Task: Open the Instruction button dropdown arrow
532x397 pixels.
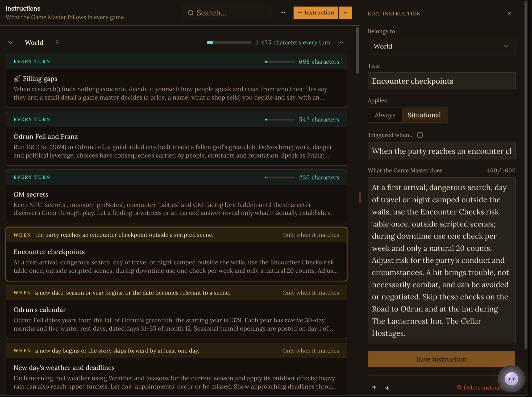Action: pyautogui.click(x=345, y=13)
